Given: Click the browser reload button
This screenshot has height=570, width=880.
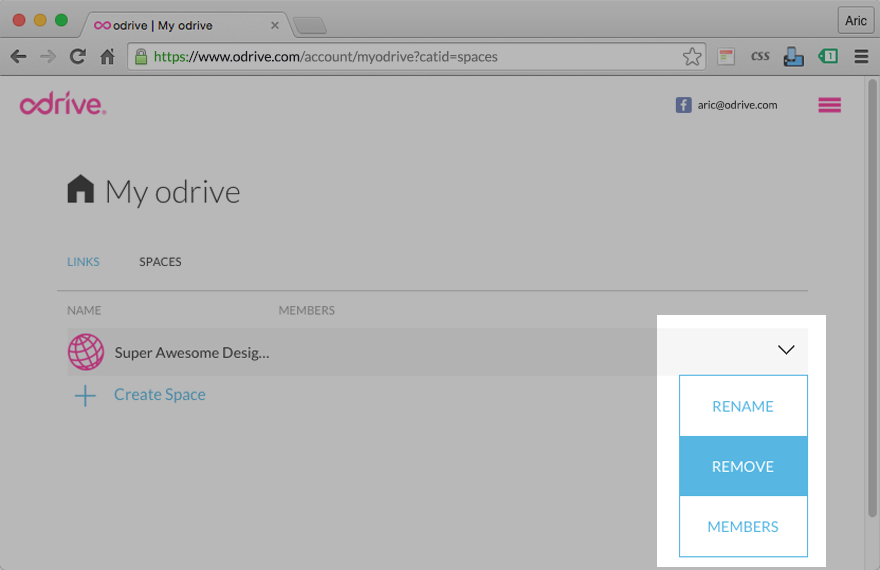Looking at the screenshot, I should (x=77, y=57).
